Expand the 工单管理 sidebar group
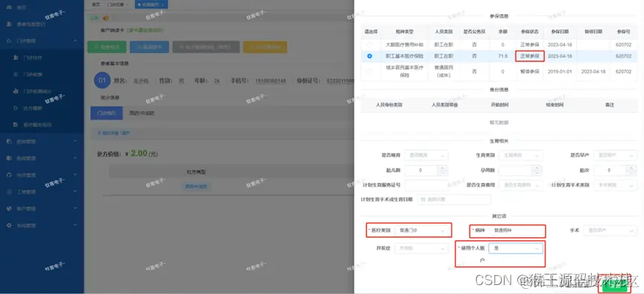 tap(42, 192)
